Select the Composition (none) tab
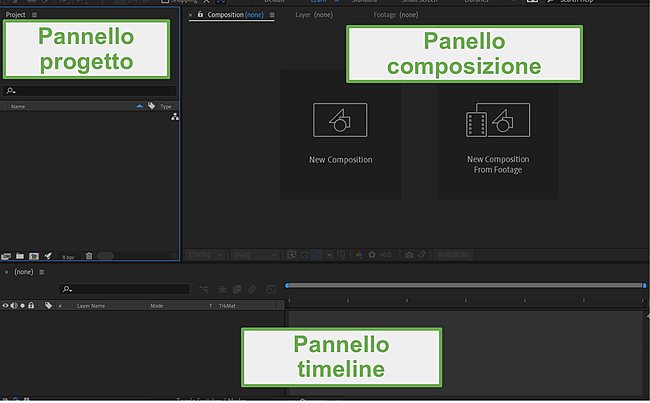 235,15
